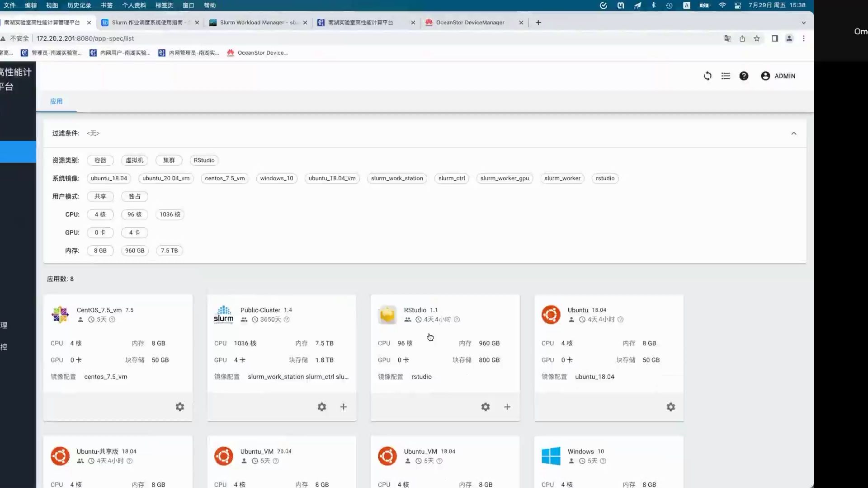Open the browser profile icon
This screenshot has height=488, width=868.
789,38
